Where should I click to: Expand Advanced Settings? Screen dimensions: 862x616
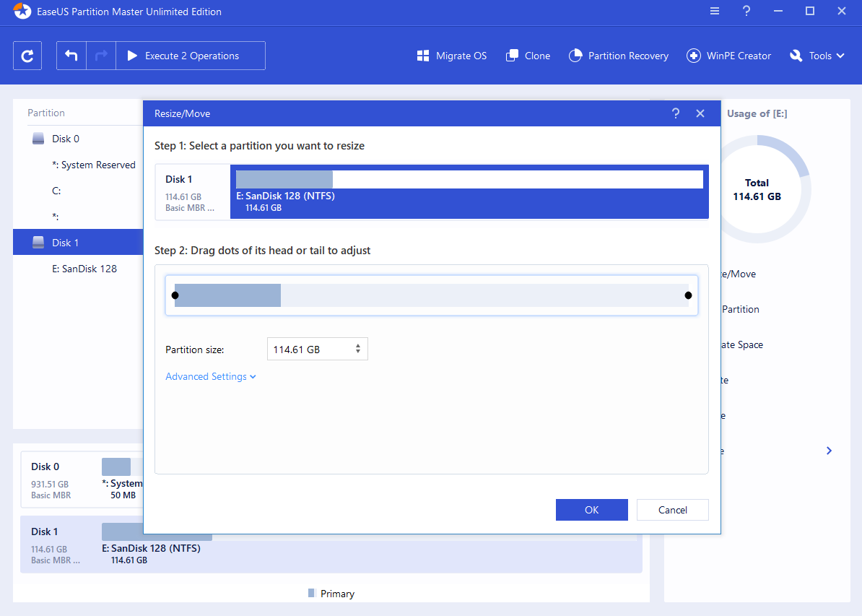tap(211, 377)
